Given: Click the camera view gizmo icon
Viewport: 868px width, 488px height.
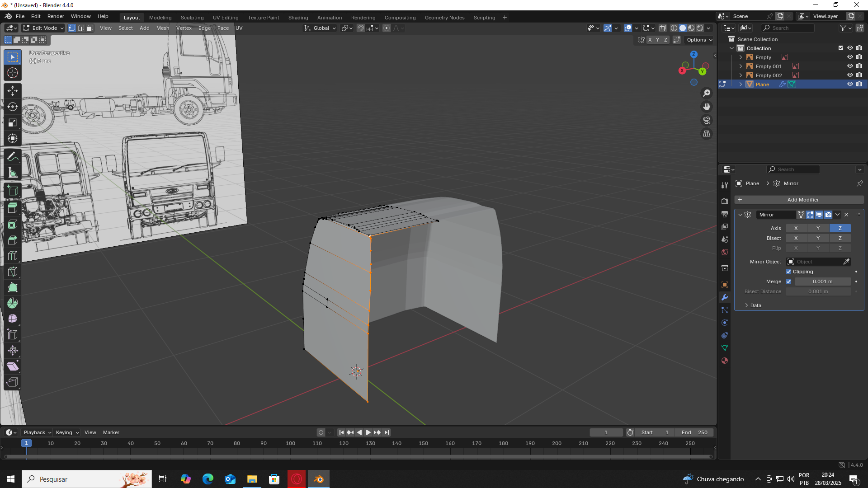Looking at the screenshot, I should pyautogui.click(x=706, y=120).
